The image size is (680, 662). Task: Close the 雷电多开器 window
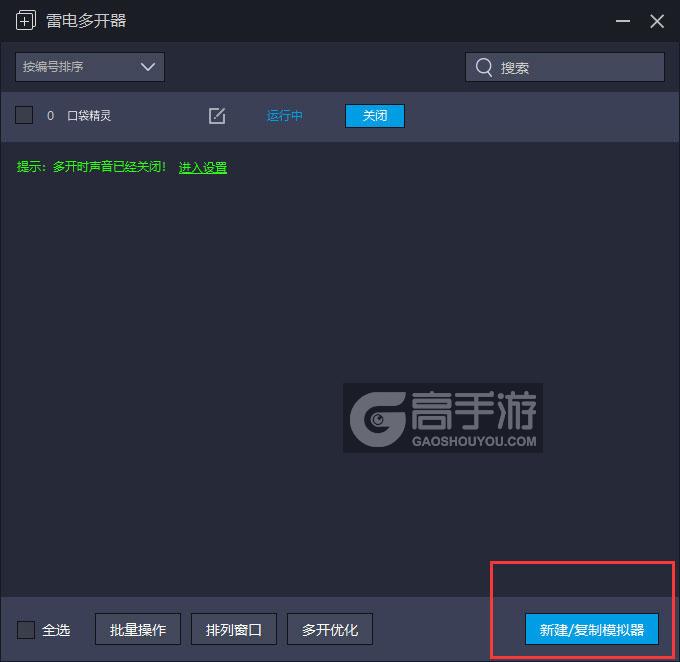pos(657,21)
